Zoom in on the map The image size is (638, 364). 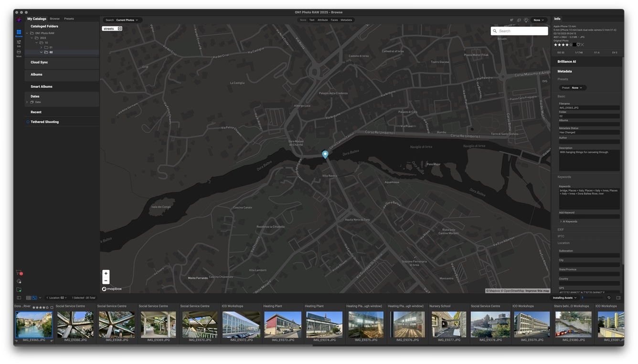coord(106,273)
